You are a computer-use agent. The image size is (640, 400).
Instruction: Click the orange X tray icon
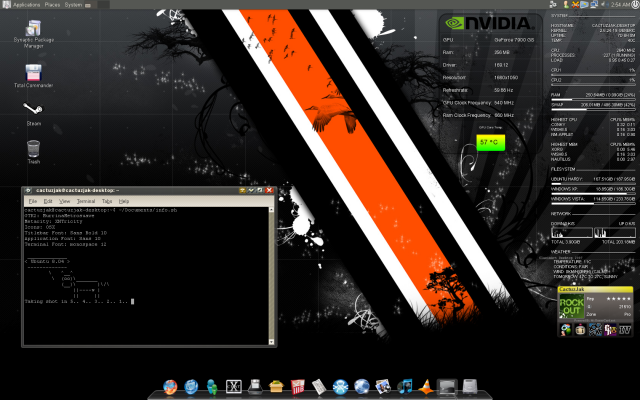click(x=575, y=4)
